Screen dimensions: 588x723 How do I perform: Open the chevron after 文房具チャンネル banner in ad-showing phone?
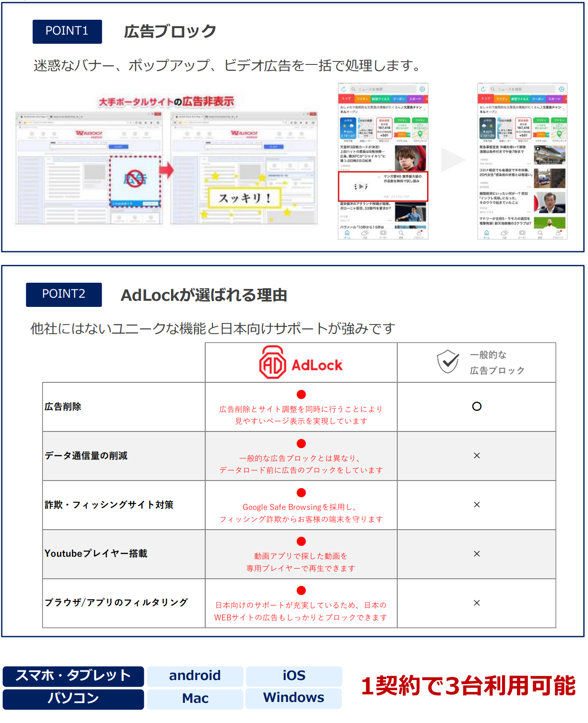click(424, 109)
